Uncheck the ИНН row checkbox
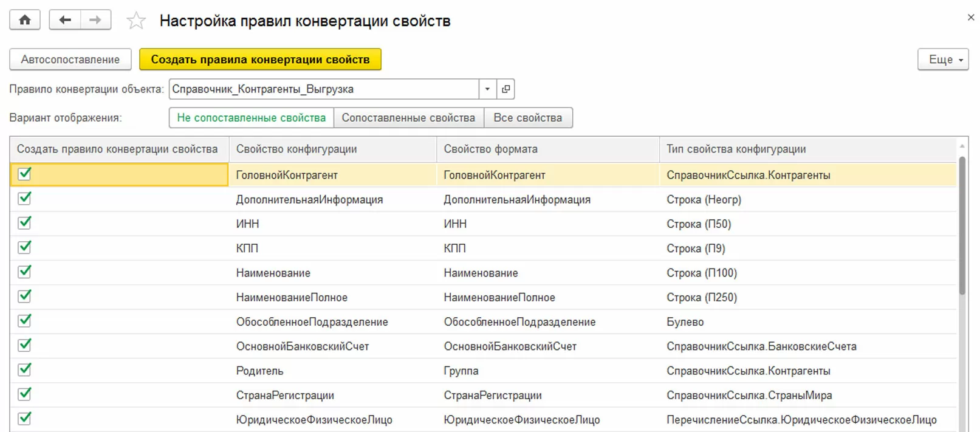The width and height of the screenshot is (980, 432). 24,222
